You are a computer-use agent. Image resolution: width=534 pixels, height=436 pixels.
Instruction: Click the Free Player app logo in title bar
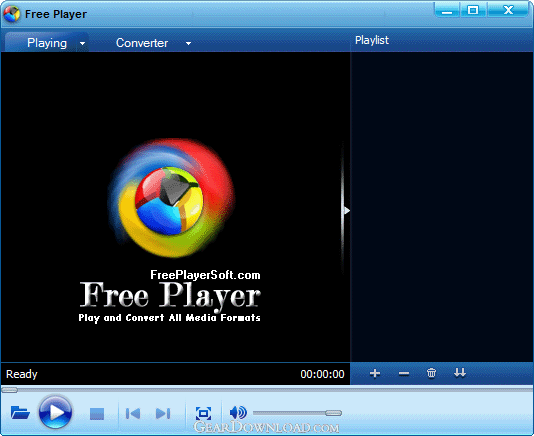(x=12, y=14)
